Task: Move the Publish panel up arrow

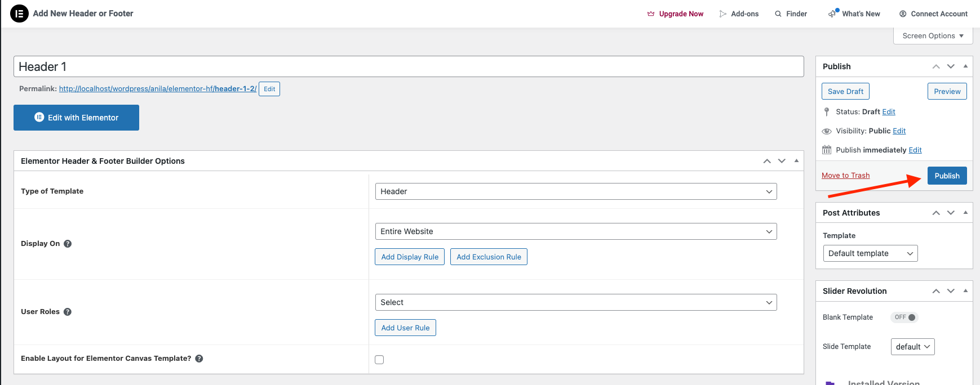Action: pos(936,66)
